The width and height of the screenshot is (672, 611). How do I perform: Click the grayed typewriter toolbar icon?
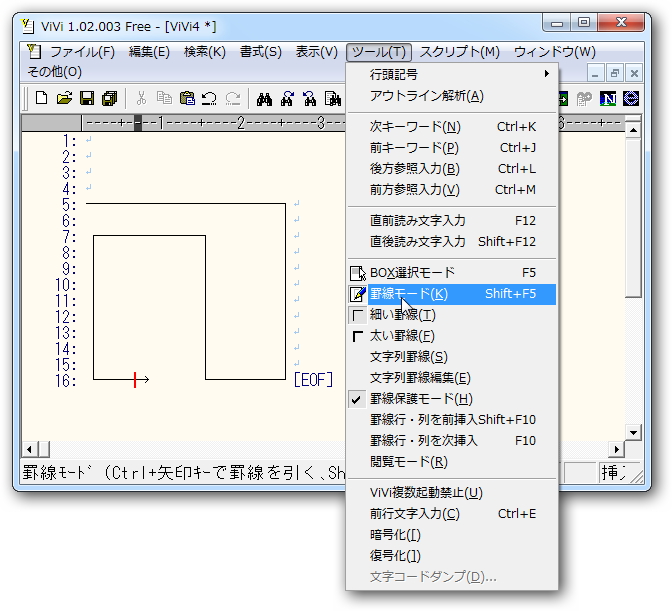(584, 99)
